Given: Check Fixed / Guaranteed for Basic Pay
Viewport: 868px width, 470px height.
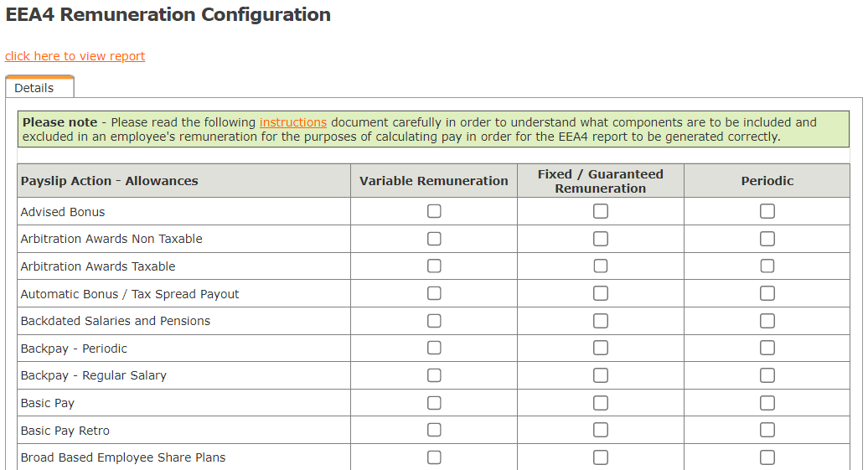Looking at the screenshot, I should (601, 403).
